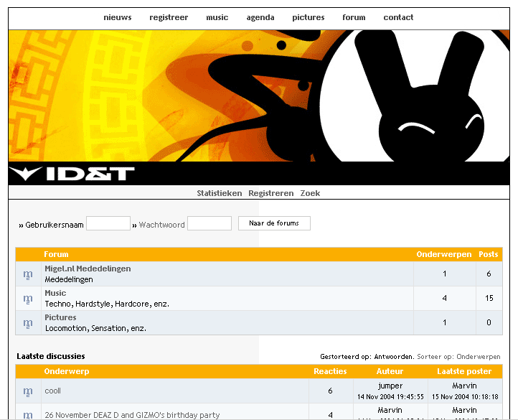Click the Laatste discussies heading
This screenshot has width=518, height=420.
(x=51, y=356)
